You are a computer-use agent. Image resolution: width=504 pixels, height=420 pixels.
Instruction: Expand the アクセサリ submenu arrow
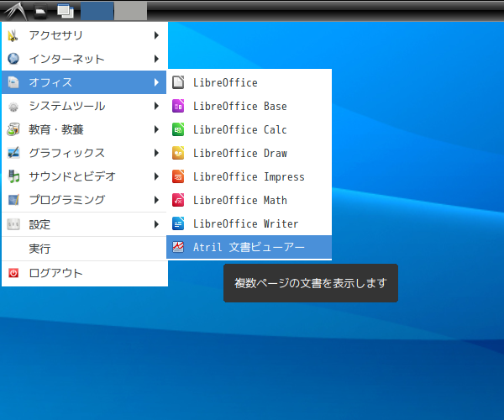pos(156,35)
